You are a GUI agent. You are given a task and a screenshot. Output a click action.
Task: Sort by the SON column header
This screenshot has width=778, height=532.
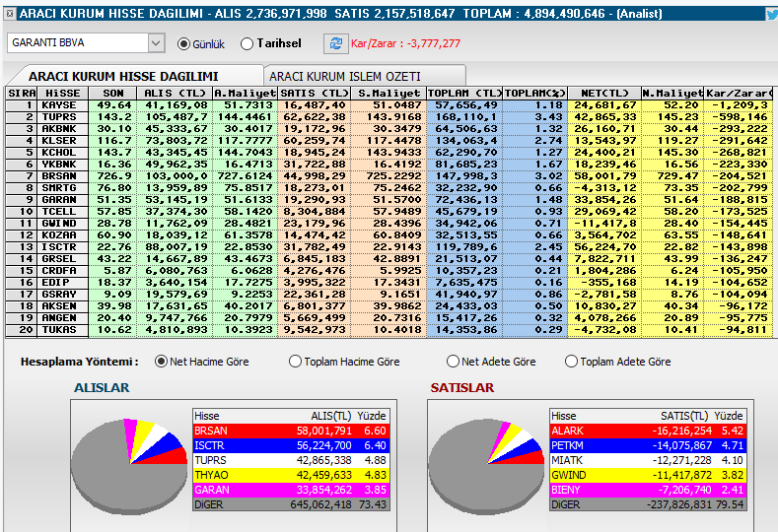tap(112, 94)
